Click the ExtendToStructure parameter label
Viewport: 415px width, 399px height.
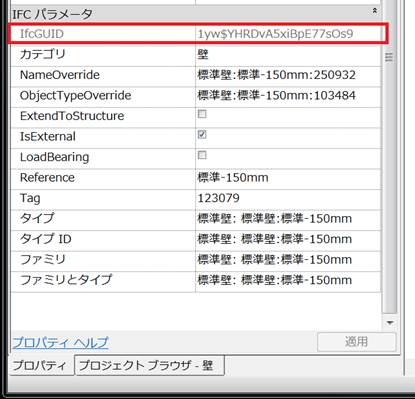click(72, 116)
